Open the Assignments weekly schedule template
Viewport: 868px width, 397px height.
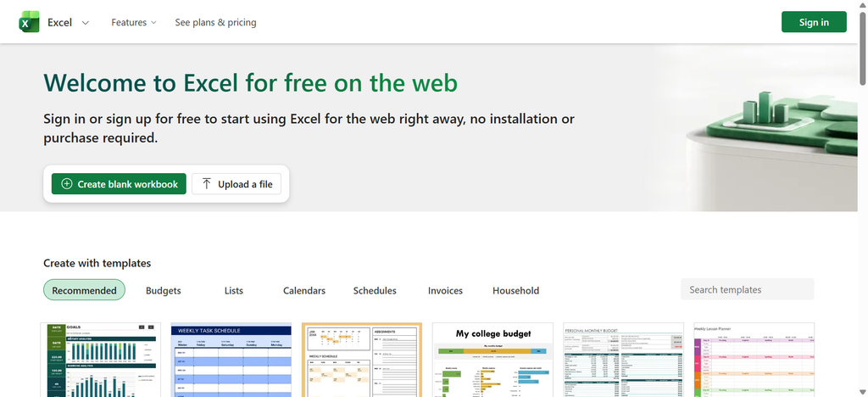click(362, 360)
